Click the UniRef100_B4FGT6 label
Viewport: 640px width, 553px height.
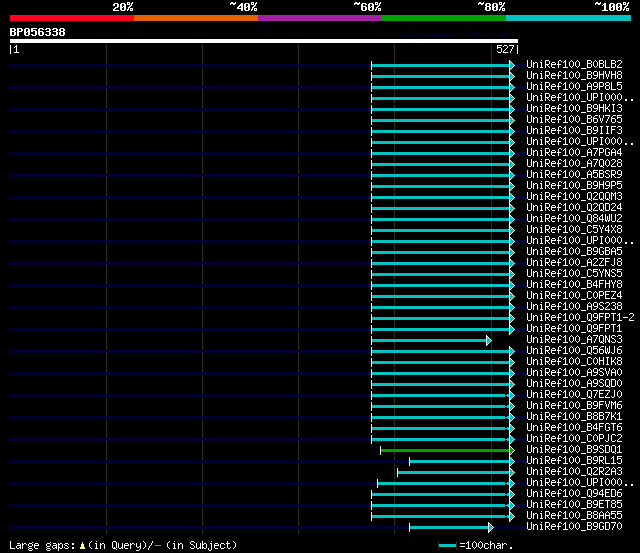point(574,428)
